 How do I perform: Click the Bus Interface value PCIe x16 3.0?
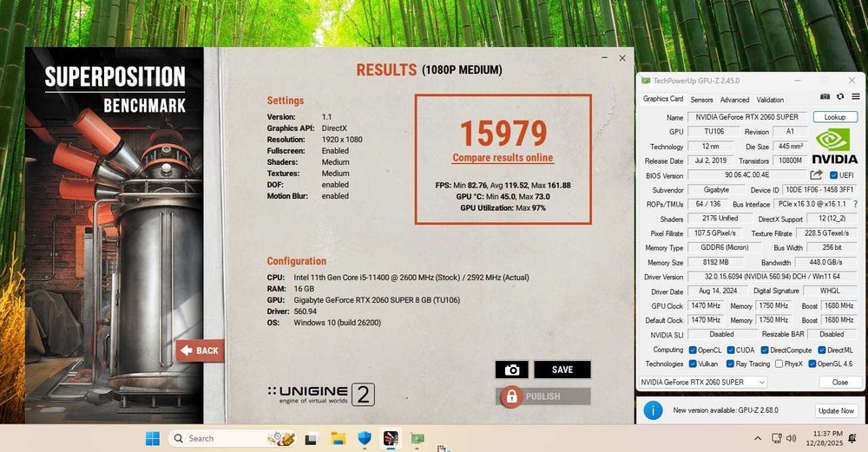[812, 204]
